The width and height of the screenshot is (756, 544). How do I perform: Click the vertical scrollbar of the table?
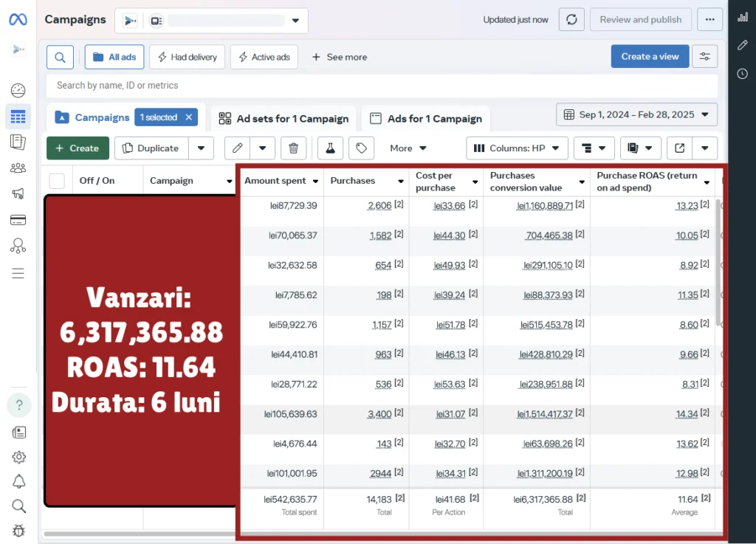[x=718, y=263]
